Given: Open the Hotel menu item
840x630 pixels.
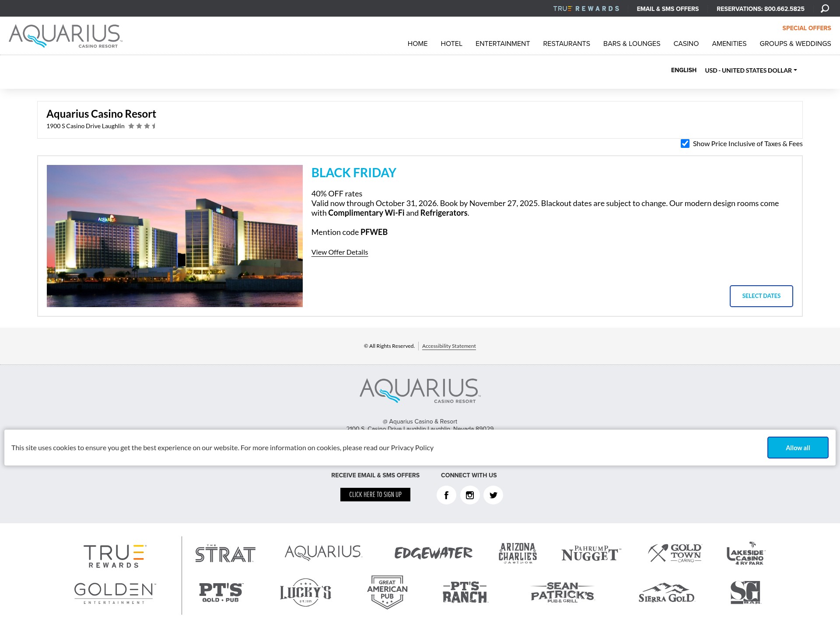Looking at the screenshot, I should point(451,44).
